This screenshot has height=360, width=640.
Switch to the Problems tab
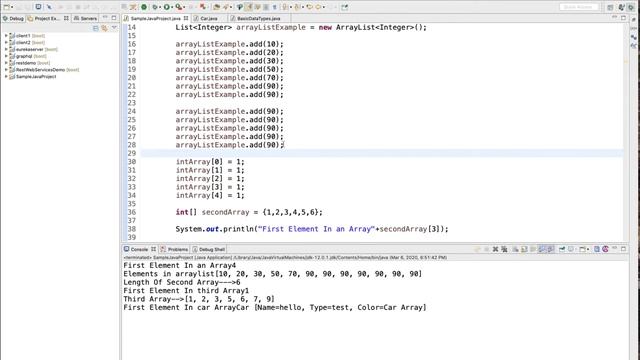click(174, 249)
